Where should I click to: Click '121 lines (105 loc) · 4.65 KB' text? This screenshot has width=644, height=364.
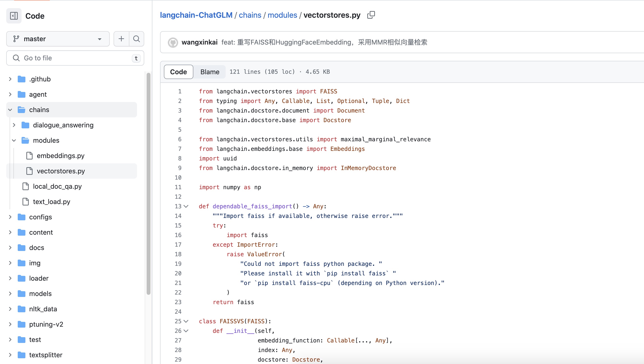(x=280, y=72)
